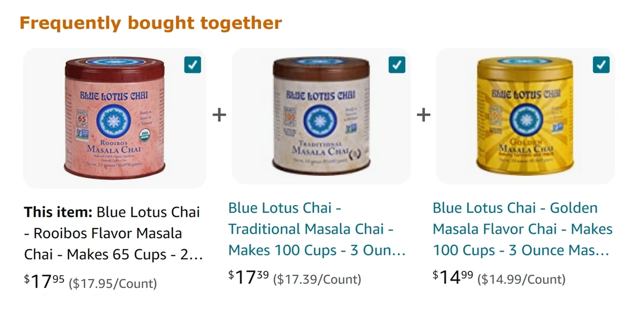Click the plus sign after the Rooibos tin

click(219, 115)
